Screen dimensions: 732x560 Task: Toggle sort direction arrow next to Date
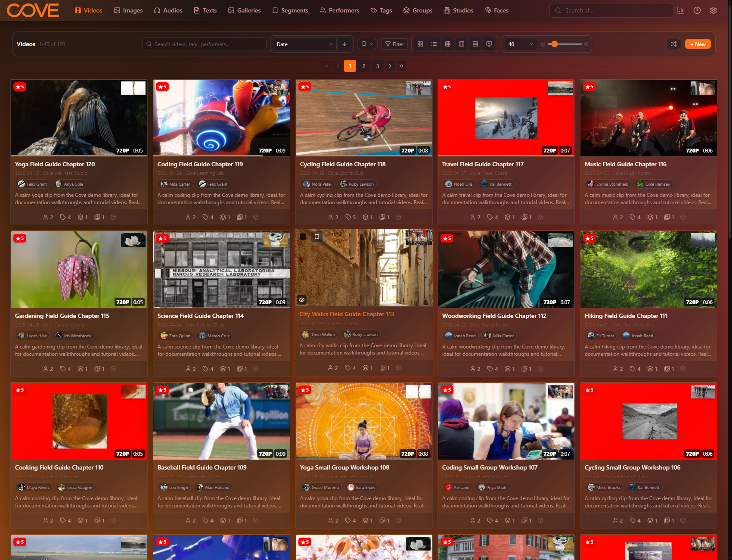click(x=344, y=44)
